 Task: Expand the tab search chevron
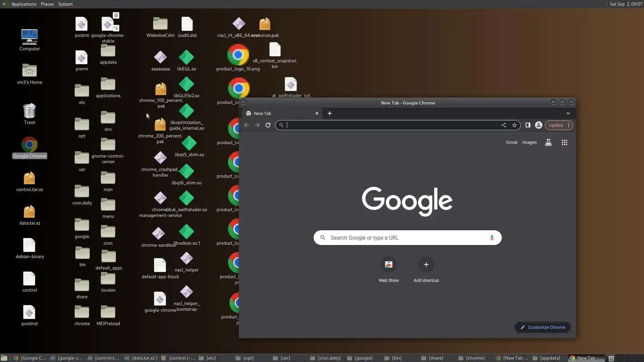tap(568, 113)
